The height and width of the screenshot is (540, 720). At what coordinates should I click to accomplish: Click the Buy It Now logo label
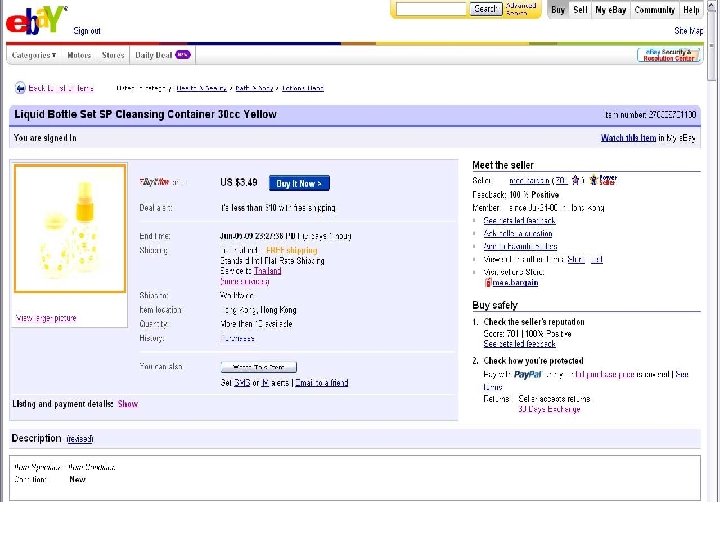pos(154,182)
